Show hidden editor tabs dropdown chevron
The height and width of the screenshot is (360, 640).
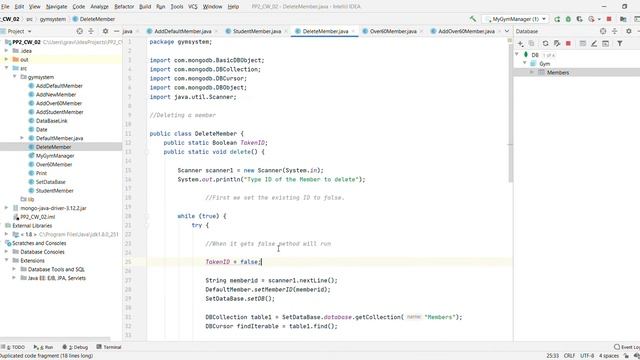click(507, 31)
